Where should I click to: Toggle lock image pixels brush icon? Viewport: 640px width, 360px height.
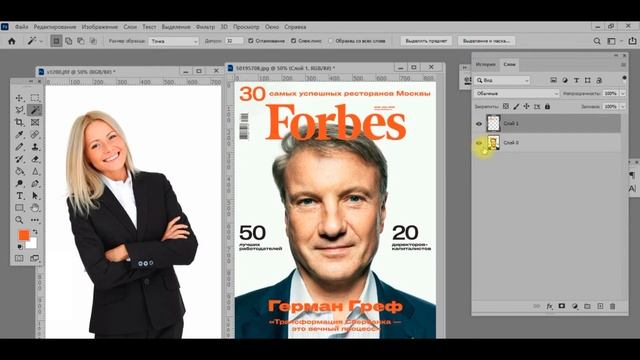(x=516, y=107)
